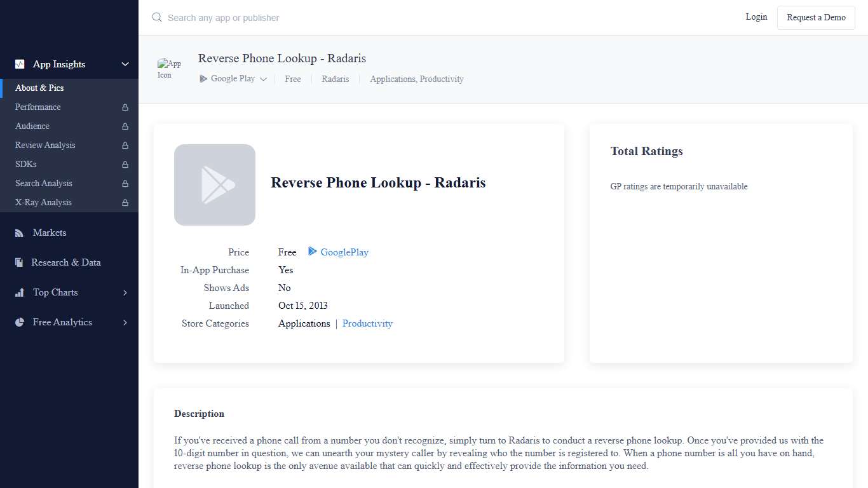Click the Top Charts bar-chart icon
The height and width of the screenshot is (488, 868).
click(19, 292)
